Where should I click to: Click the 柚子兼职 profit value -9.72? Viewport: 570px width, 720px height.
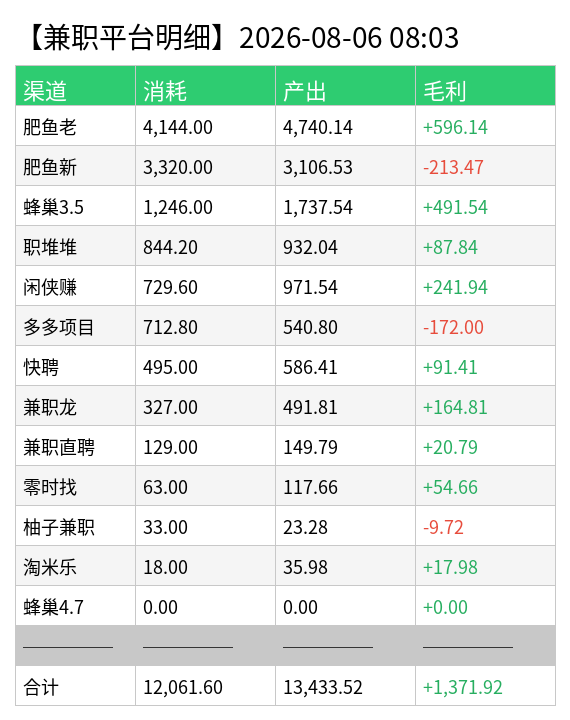tap(443, 527)
